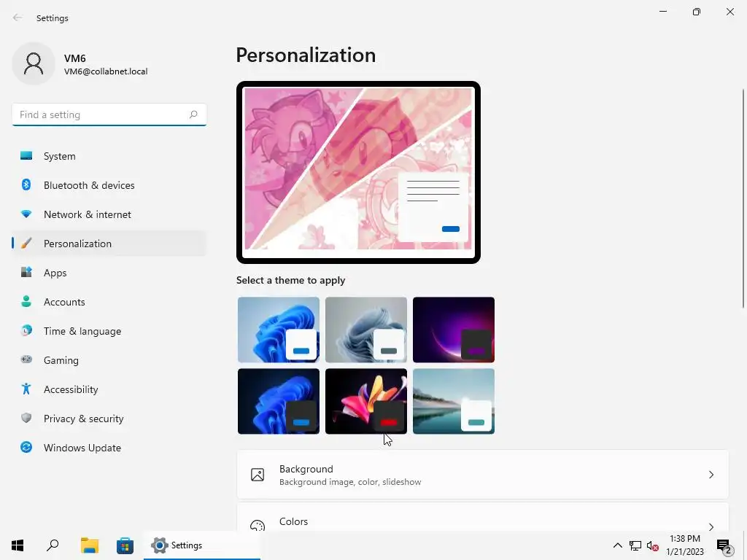Click the Gaming controller icon

[x=26, y=359]
